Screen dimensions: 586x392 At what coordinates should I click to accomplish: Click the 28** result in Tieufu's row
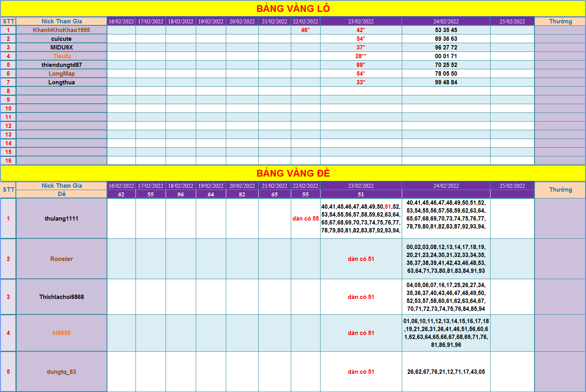[361, 56]
